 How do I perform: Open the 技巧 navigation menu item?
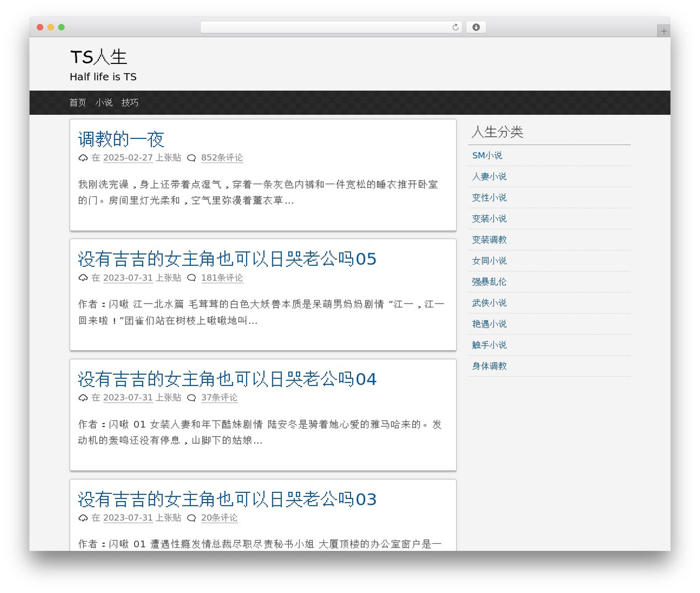click(130, 102)
